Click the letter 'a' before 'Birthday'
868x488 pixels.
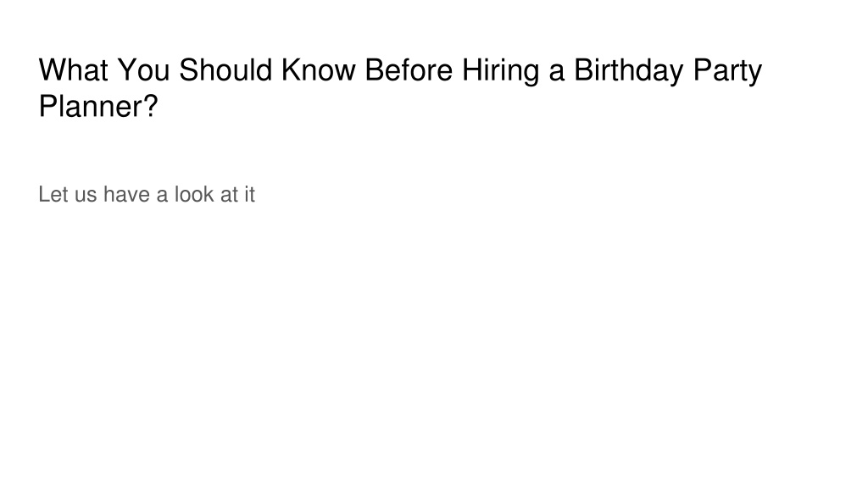coord(556,74)
